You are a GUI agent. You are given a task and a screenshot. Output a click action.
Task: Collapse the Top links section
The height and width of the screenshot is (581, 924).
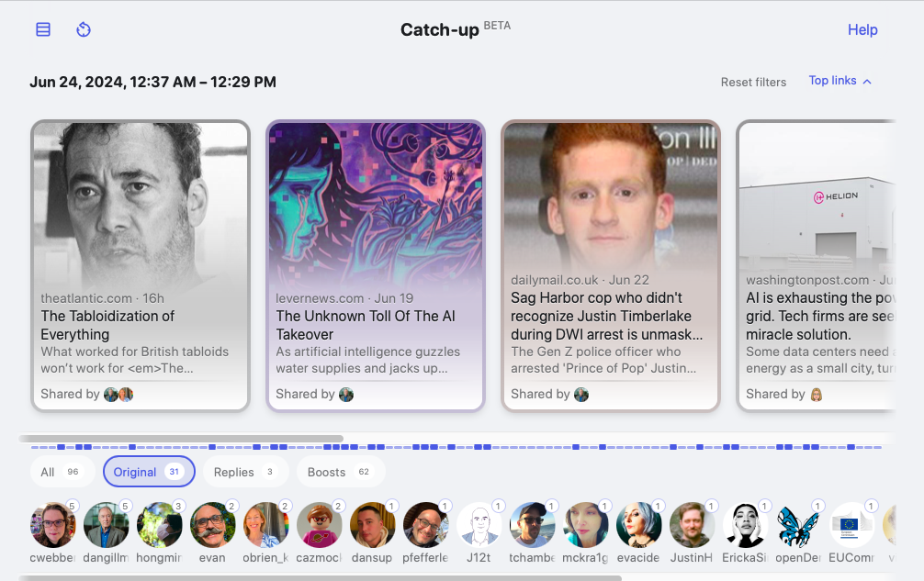839,81
